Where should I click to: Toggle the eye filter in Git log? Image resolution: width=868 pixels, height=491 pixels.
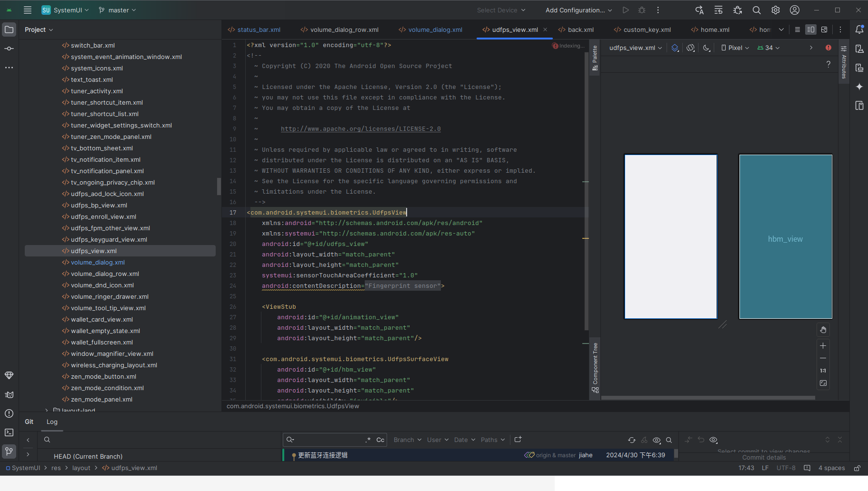[657, 440]
